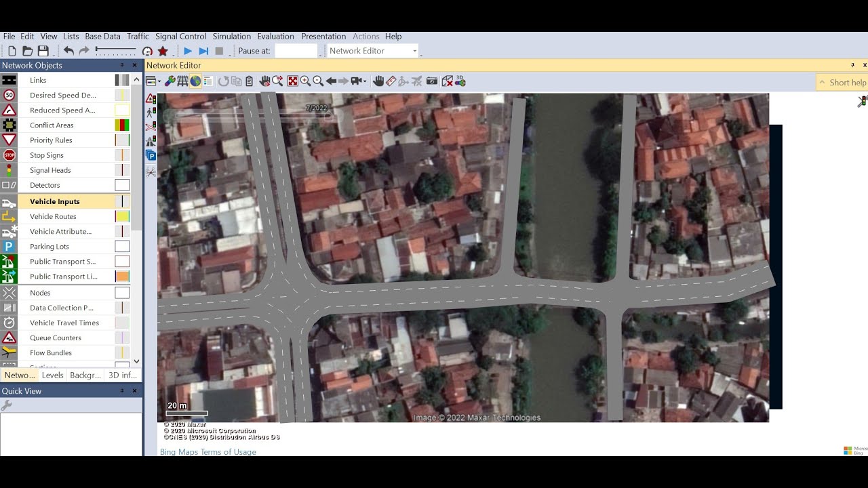868x488 pixels.
Task: Click the Conflict Areas color swatch
Action: [122, 125]
